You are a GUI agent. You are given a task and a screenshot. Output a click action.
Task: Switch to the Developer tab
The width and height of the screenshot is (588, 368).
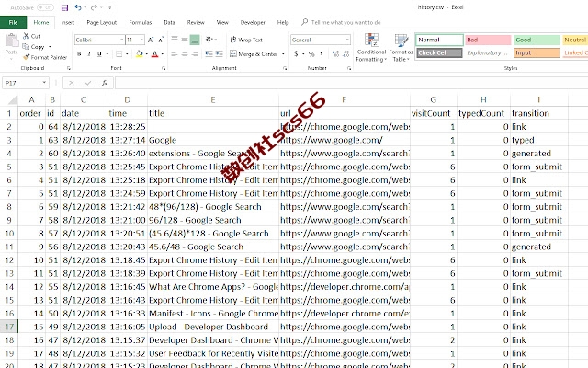pos(253,22)
